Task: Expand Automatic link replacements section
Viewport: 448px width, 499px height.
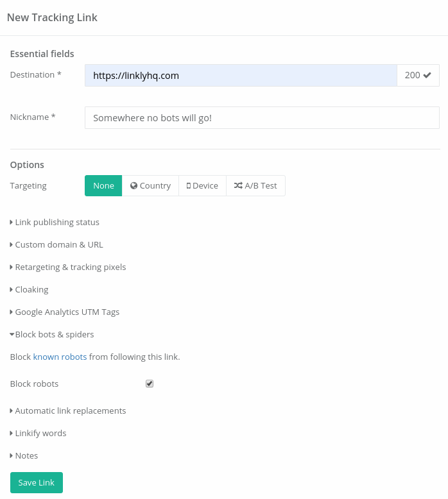Action: point(68,411)
